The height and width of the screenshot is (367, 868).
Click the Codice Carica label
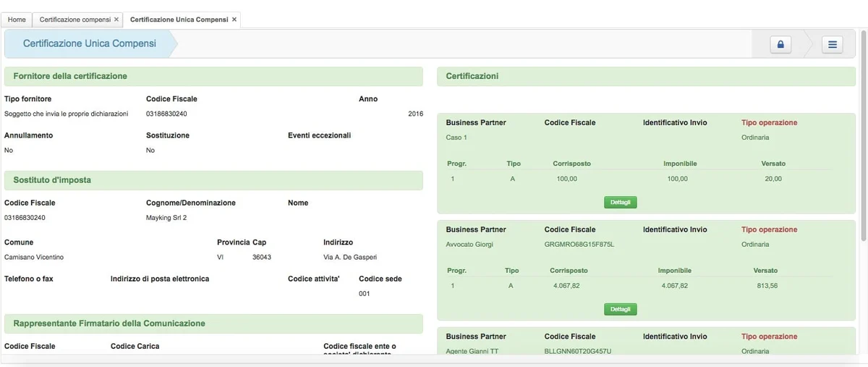coord(135,347)
